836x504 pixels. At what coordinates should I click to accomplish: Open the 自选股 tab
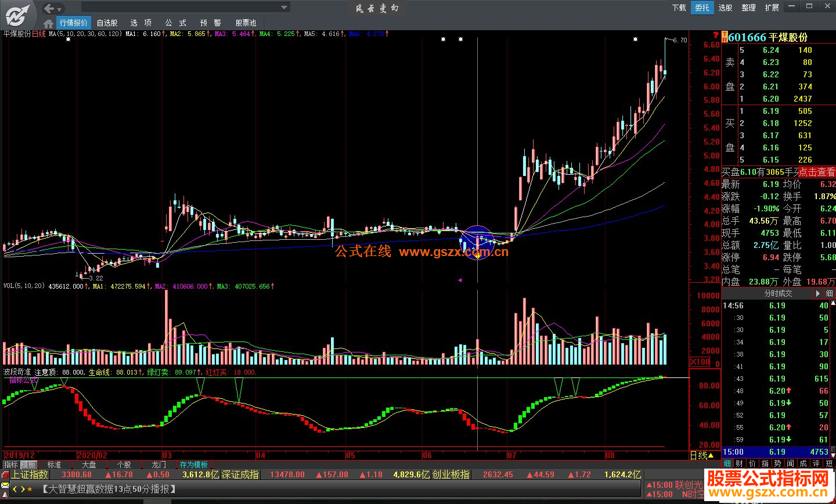[x=107, y=23]
